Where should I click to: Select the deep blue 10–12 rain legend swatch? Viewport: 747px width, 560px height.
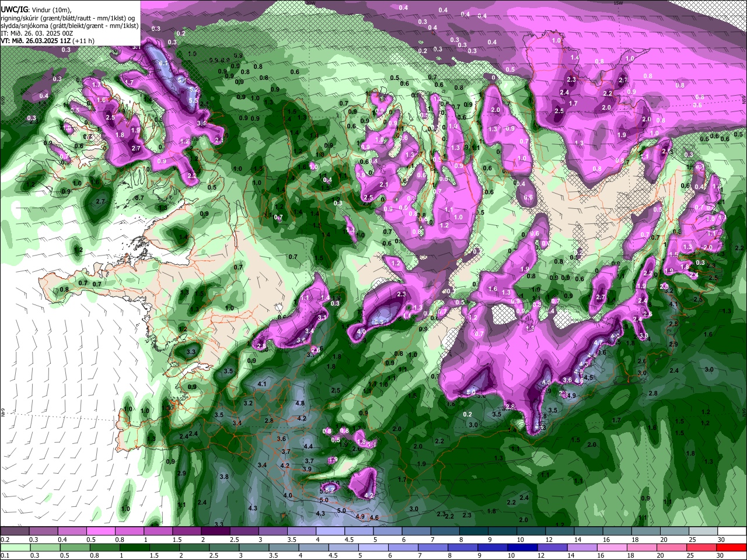click(522, 547)
